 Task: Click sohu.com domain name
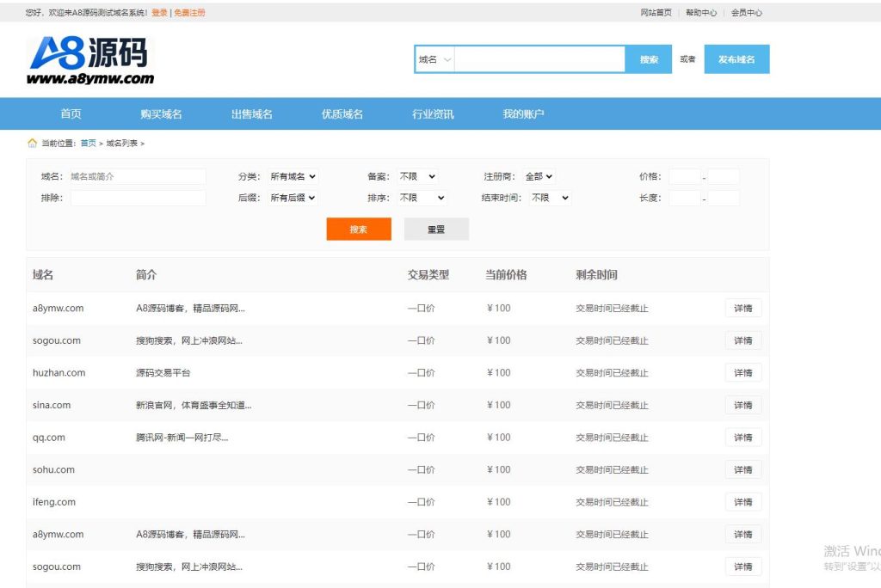(x=53, y=469)
